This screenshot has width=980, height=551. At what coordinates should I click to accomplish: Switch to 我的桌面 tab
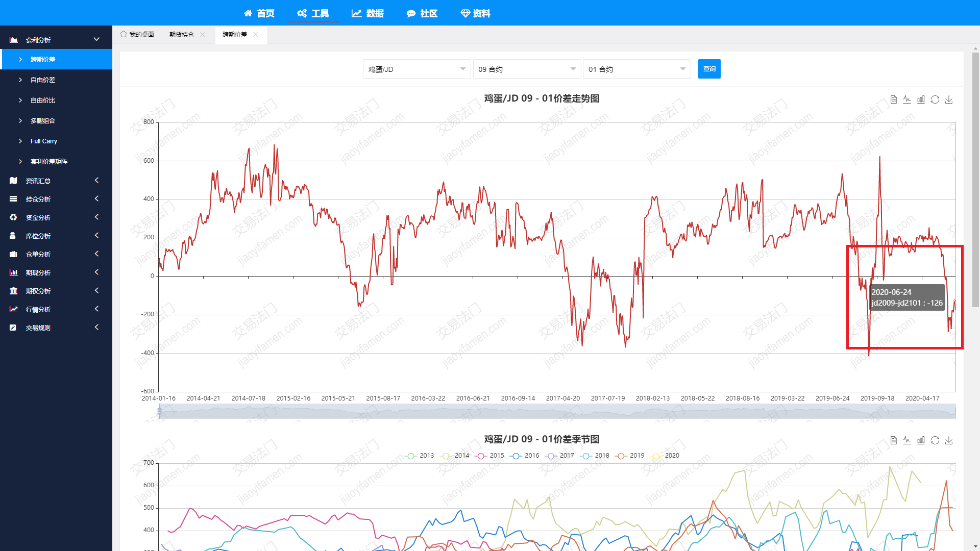coord(137,35)
